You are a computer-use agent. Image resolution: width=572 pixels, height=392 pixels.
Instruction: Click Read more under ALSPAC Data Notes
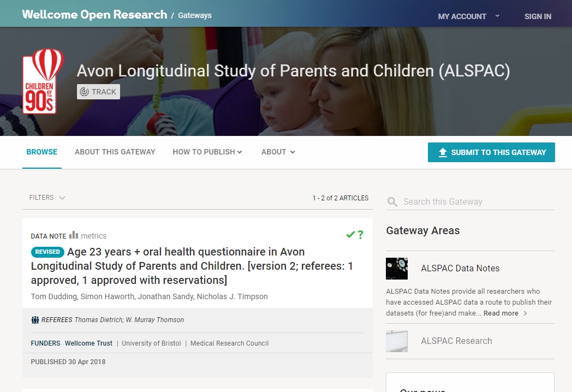501,313
